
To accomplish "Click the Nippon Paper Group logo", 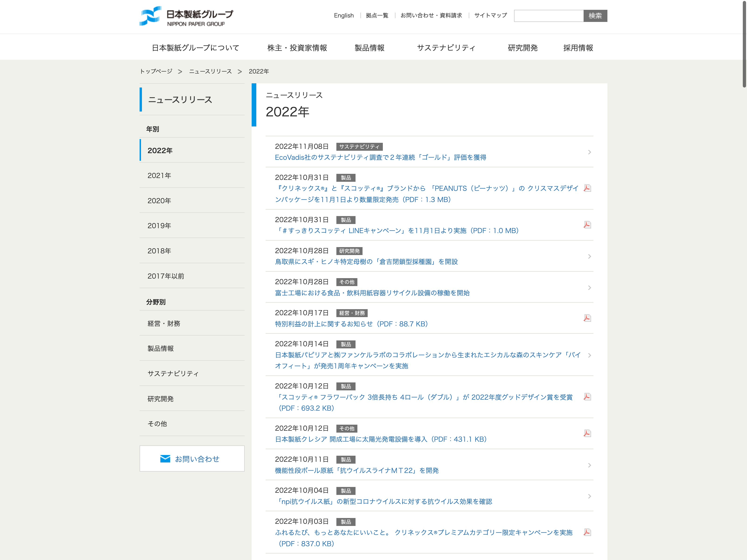I will 186,16.
